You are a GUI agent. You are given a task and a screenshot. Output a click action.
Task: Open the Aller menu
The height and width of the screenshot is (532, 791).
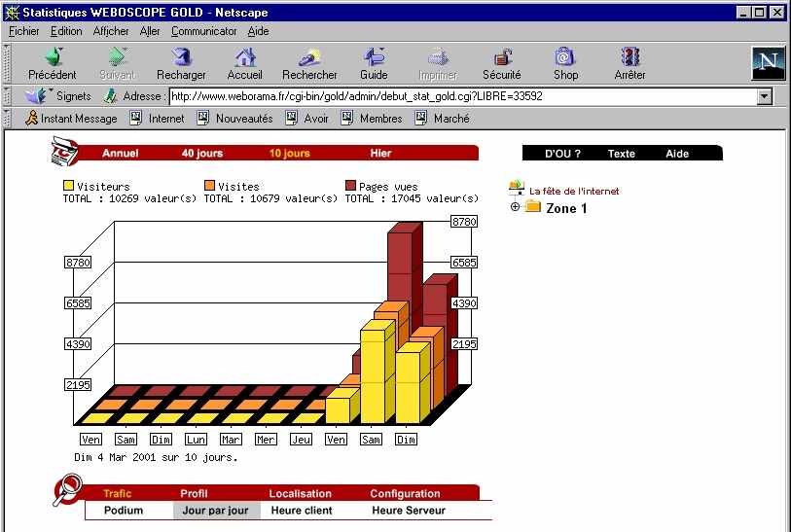150,31
